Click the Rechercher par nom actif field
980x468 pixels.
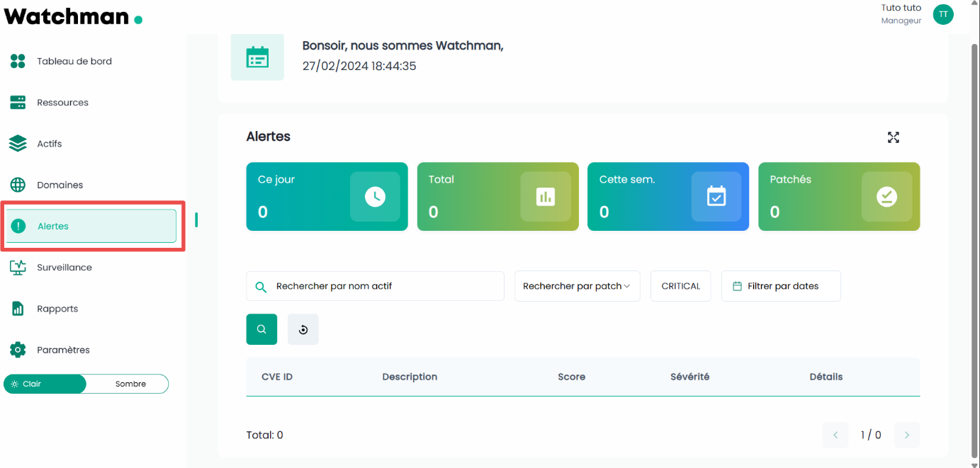click(x=375, y=286)
